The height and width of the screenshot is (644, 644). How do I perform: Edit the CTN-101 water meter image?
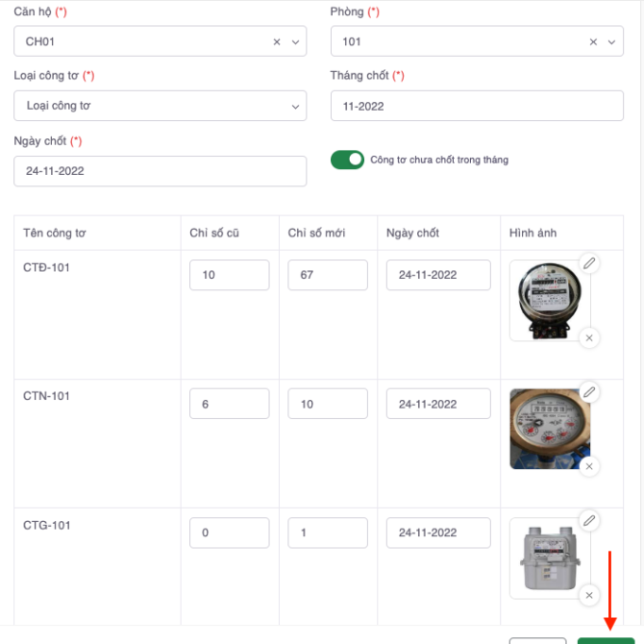pos(589,391)
